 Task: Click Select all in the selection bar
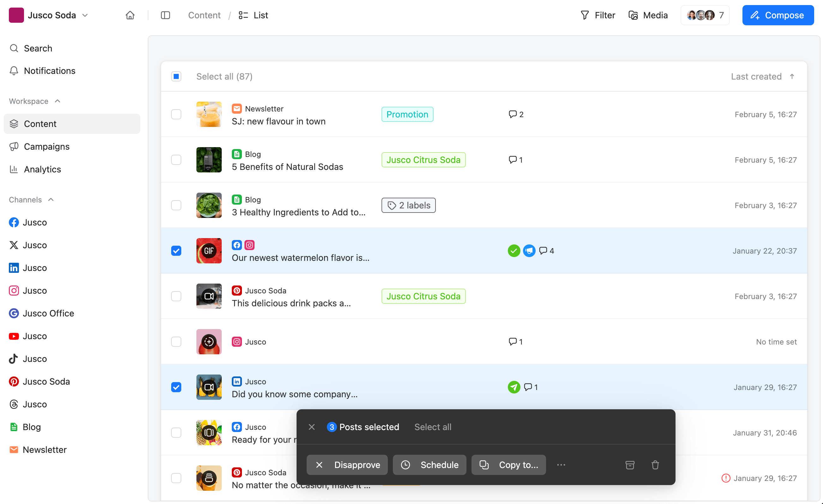433,427
